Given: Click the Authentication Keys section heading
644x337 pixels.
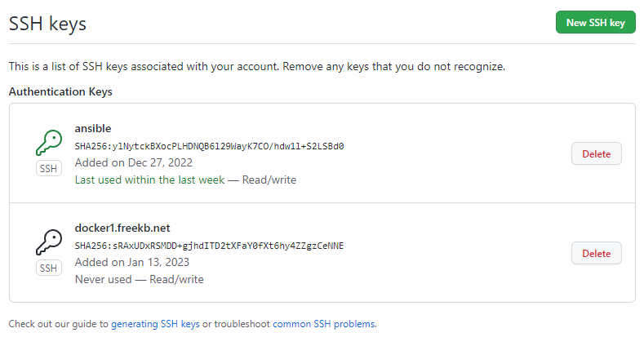Looking at the screenshot, I should tap(60, 91).
